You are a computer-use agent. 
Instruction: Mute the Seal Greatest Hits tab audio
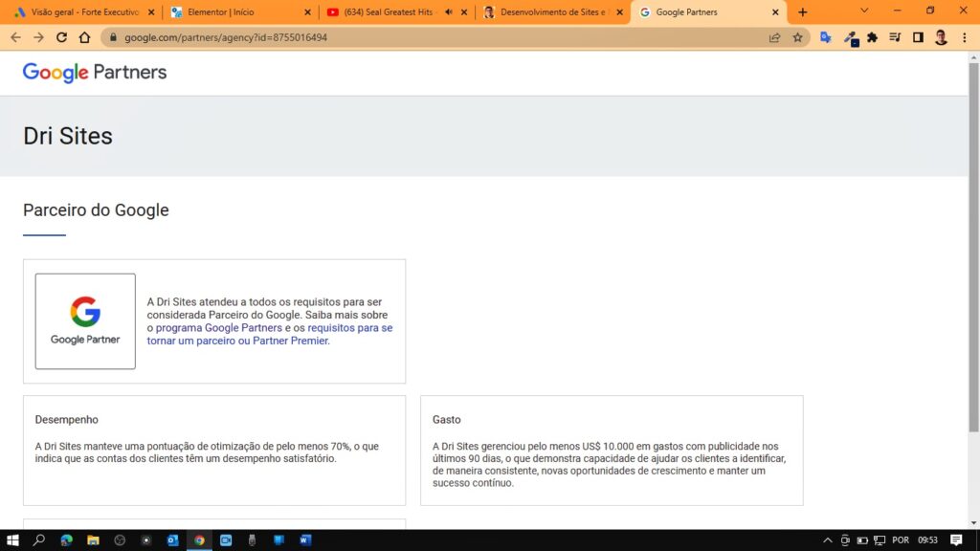tap(449, 12)
